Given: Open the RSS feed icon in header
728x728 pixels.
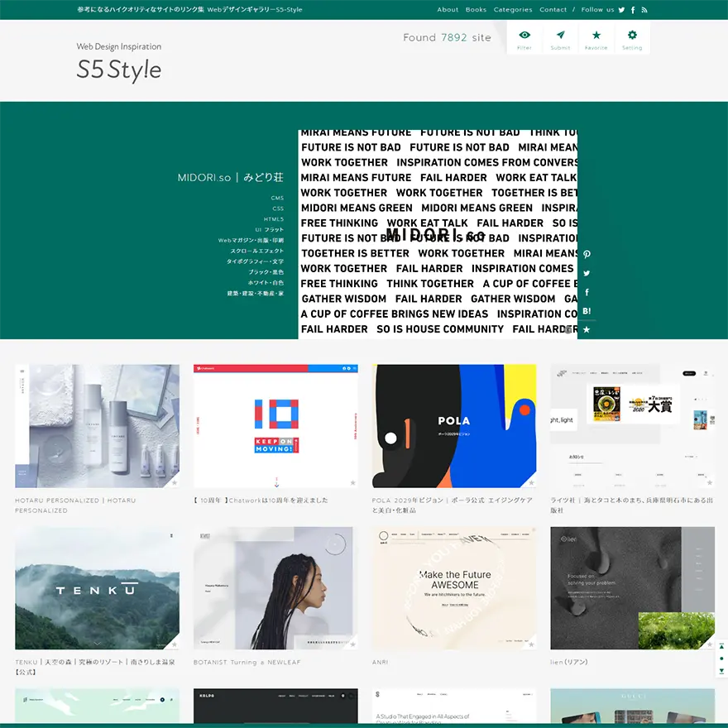Looking at the screenshot, I should tap(644, 10).
